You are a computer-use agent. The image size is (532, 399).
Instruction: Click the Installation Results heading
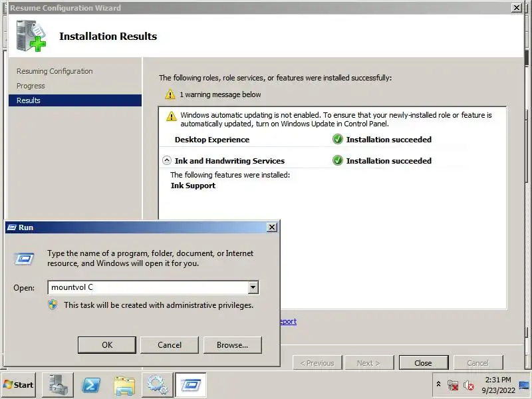coord(108,37)
